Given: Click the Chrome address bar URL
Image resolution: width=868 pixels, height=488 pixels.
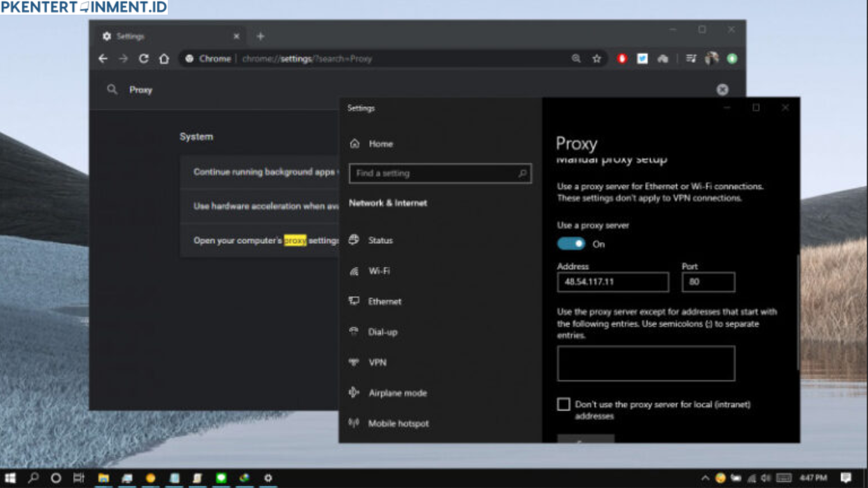Looking at the screenshot, I should (307, 58).
